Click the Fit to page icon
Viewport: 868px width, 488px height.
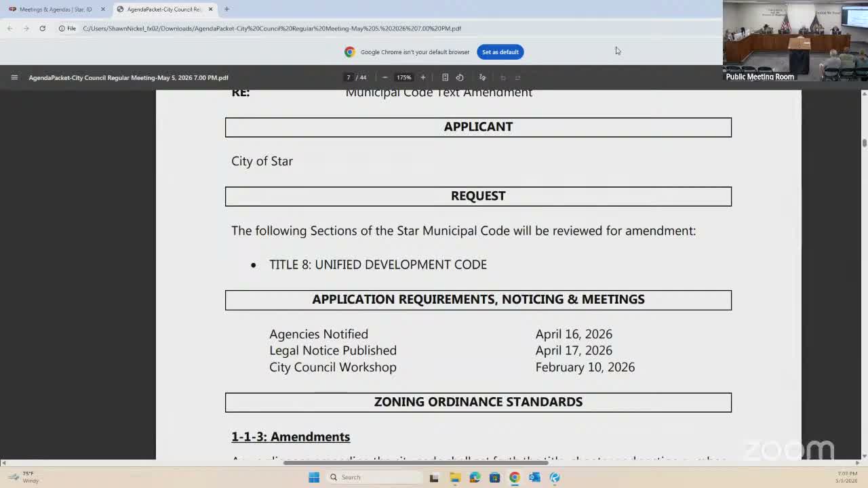click(445, 77)
